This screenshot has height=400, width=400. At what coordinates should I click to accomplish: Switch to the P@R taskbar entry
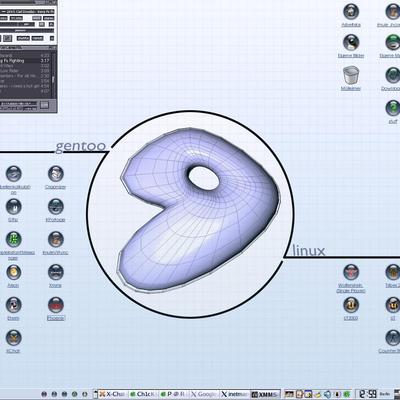point(174,394)
